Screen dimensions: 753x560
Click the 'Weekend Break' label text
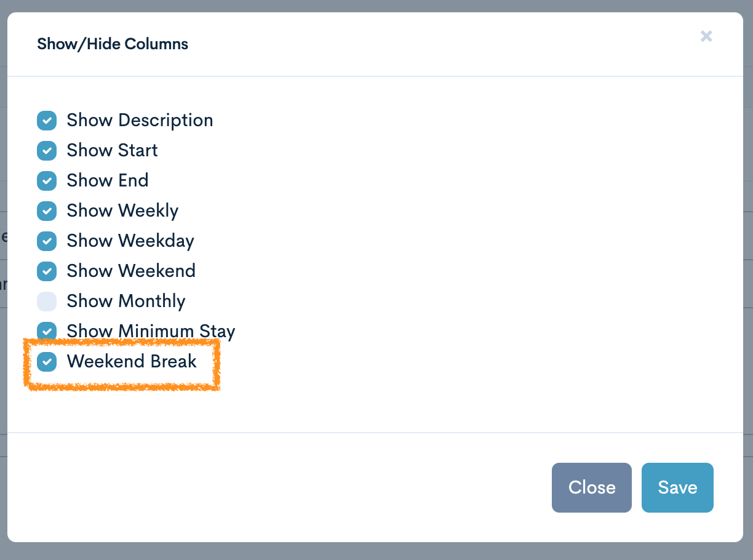click(x=132, y=362)
